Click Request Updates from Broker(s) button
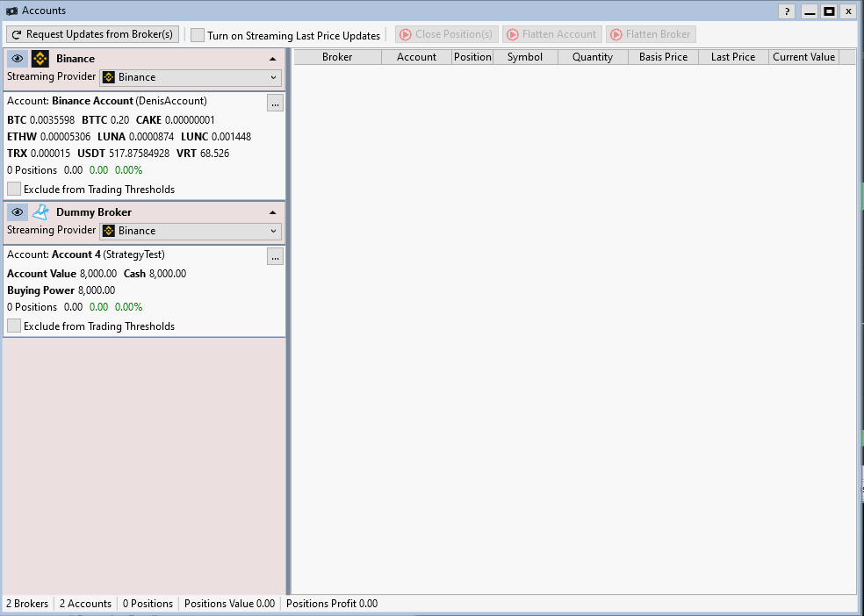The image size is (864, 616). 92,34
